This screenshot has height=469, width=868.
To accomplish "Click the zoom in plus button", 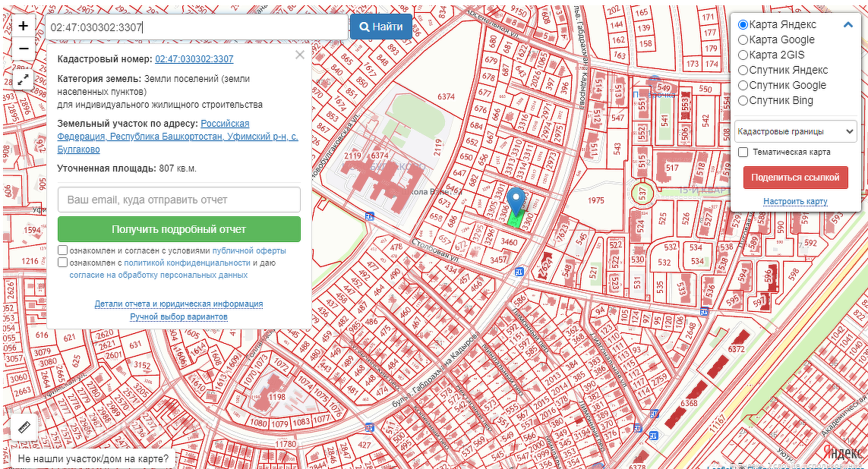I will (x=24, y=26).
